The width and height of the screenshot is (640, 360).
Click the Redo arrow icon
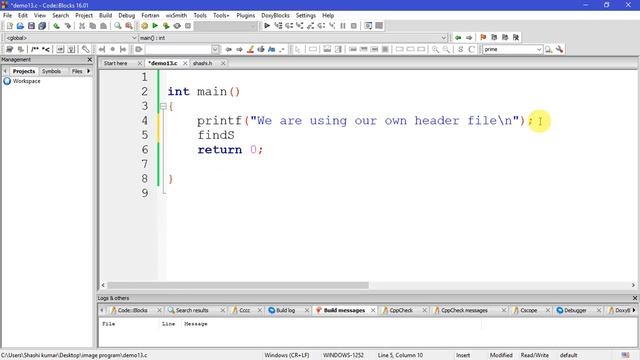click(x=67, y=26)
